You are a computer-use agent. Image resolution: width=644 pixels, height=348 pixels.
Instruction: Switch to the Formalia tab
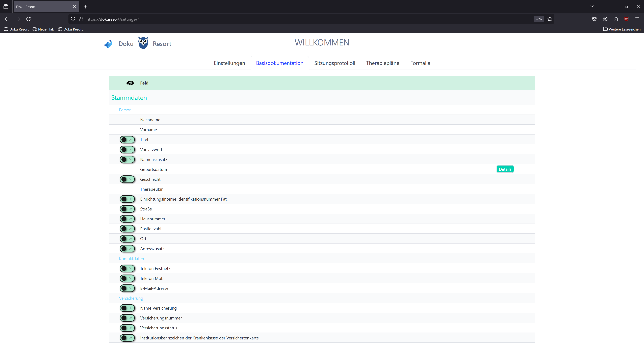420,63
